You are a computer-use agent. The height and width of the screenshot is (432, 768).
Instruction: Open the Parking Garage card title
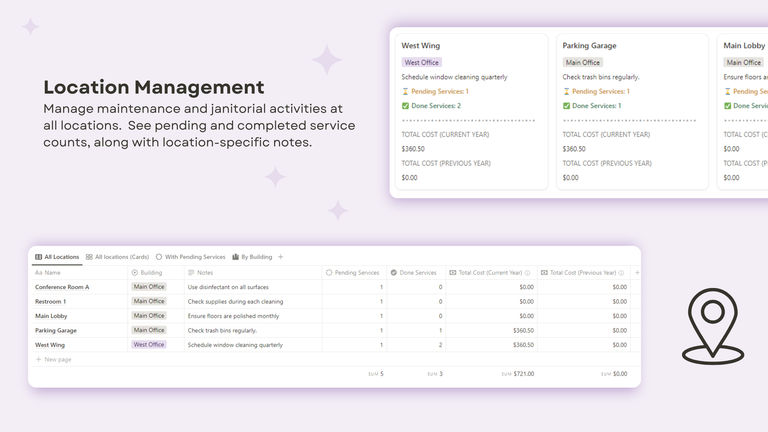pos(589,46)
